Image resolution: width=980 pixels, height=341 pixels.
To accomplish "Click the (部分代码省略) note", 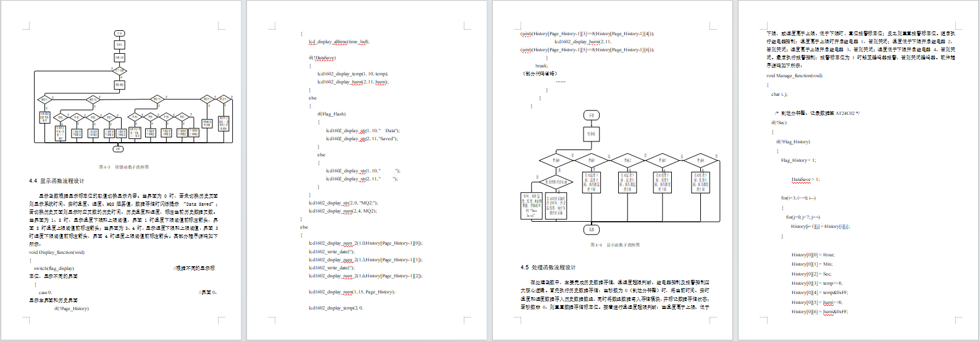I will (538, 74).
